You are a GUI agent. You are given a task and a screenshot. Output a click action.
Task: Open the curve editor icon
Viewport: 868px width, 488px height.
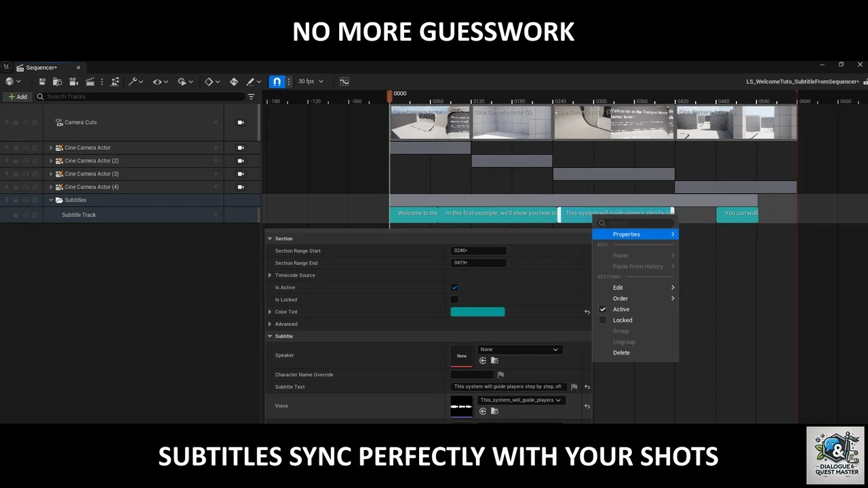point(344,81)
